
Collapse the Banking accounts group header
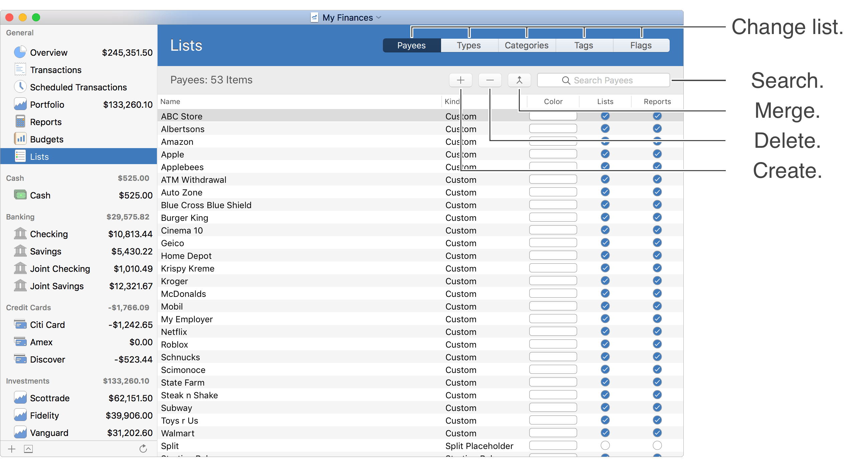click(x=20, y=217)
